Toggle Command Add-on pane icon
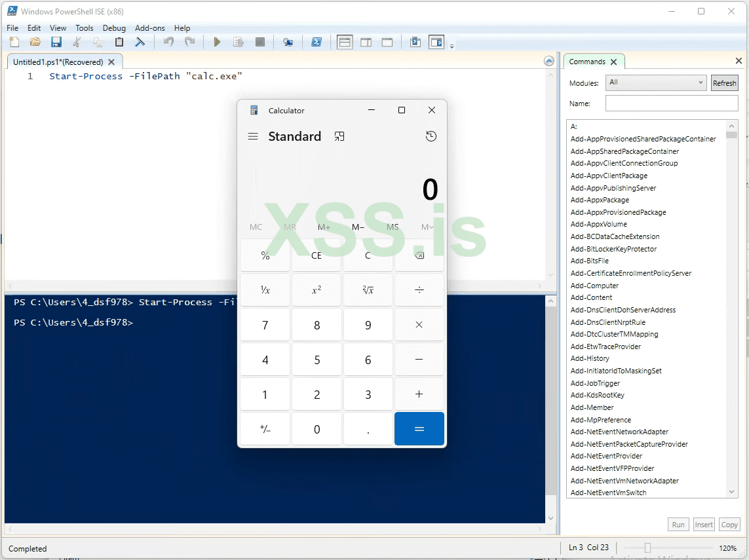The image size is (749, 560). 436,42
